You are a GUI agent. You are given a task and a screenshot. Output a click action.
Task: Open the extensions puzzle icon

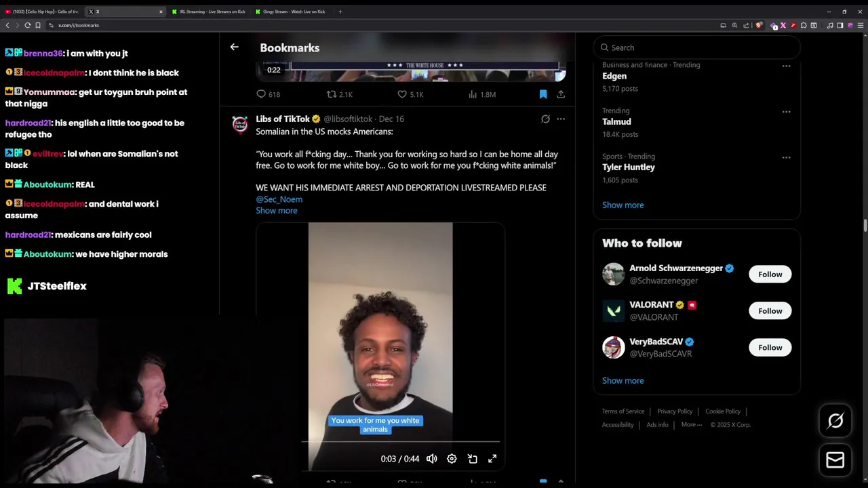pos(804,25)
